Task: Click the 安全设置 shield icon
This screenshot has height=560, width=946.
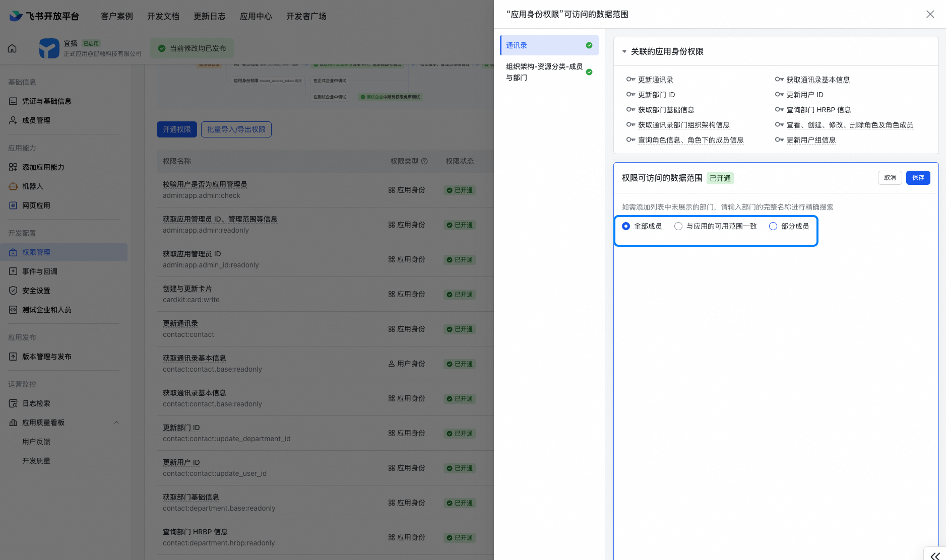Action: click(x=13, y=291)
